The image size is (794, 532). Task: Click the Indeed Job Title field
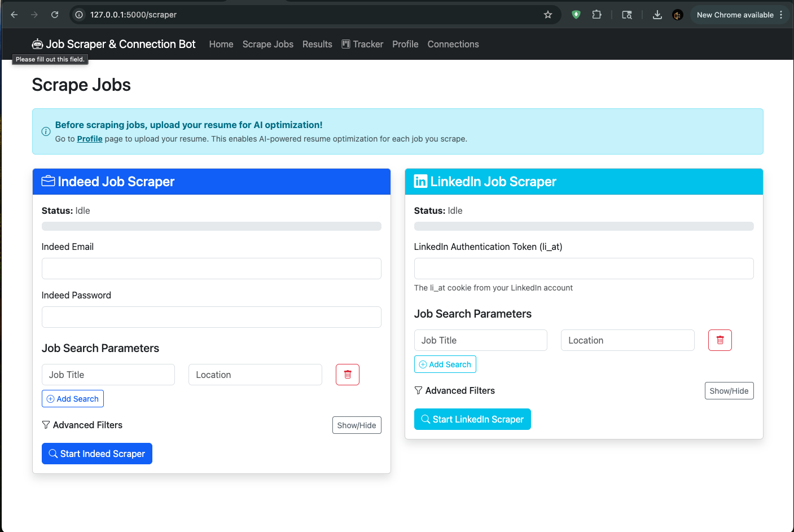(x=108, y=375)
